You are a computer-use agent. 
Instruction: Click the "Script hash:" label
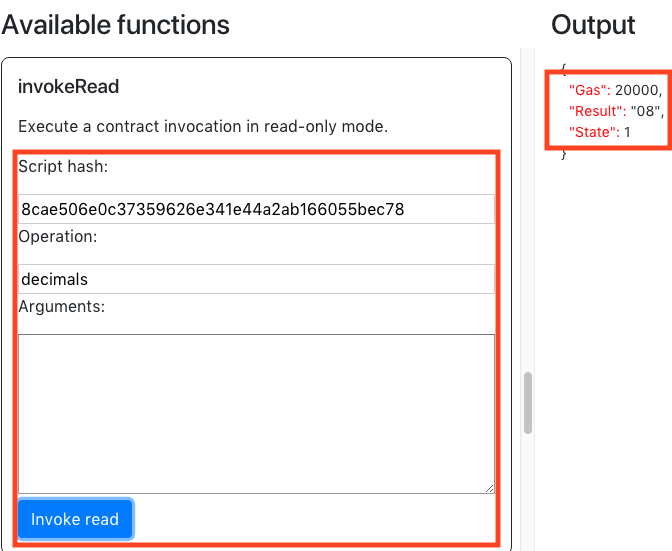tap(63, 167)
